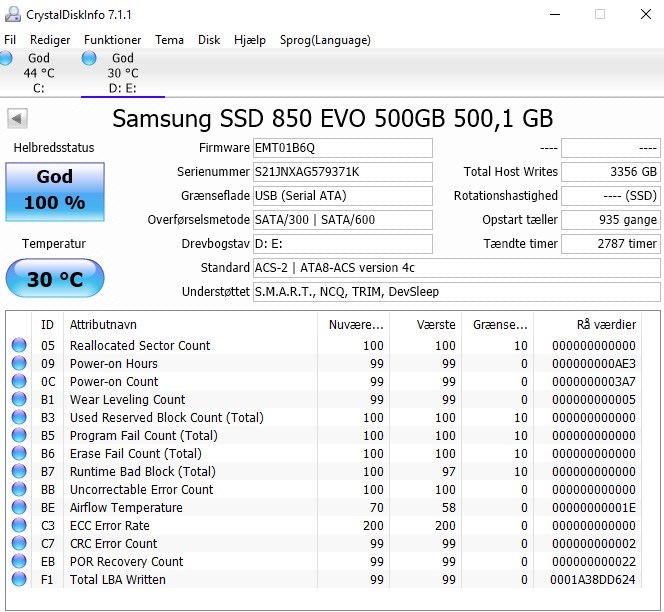Open the Disk menu
664x612 pixels.
[x=209, y=40]
